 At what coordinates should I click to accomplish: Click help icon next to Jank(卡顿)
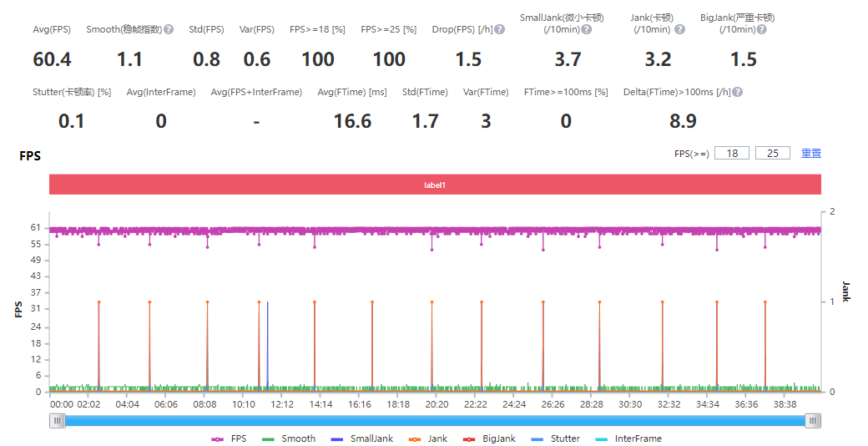[679, 29]
